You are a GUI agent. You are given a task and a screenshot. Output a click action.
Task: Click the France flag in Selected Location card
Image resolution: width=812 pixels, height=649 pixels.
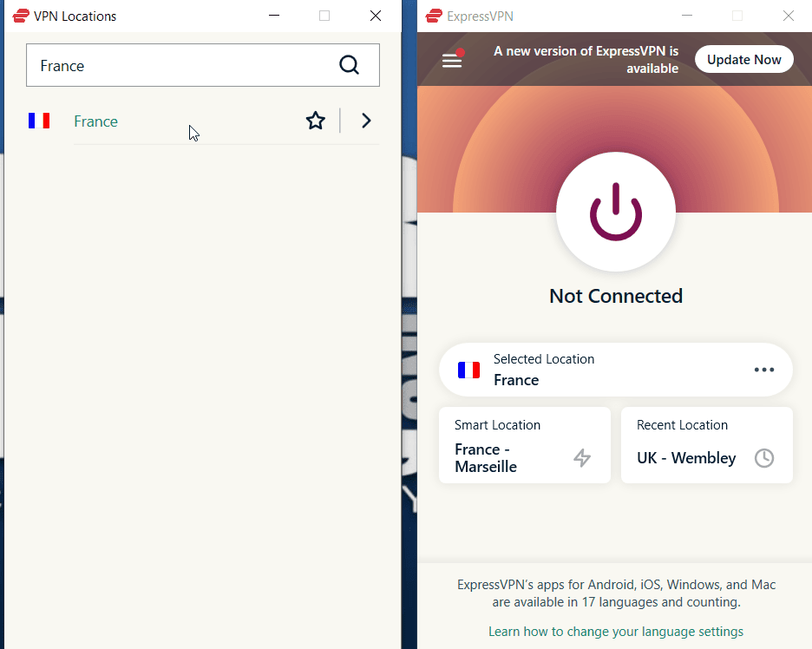[468, 370]
